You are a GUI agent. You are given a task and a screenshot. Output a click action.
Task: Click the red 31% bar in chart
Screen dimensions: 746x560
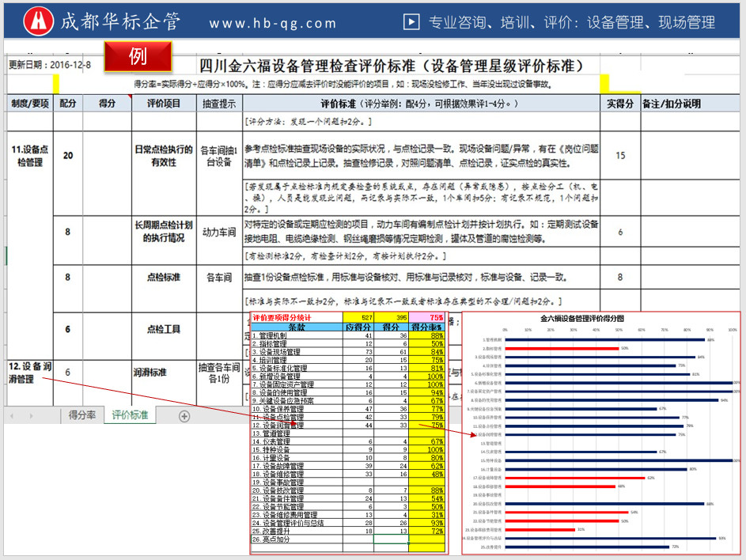click(540, 529)
